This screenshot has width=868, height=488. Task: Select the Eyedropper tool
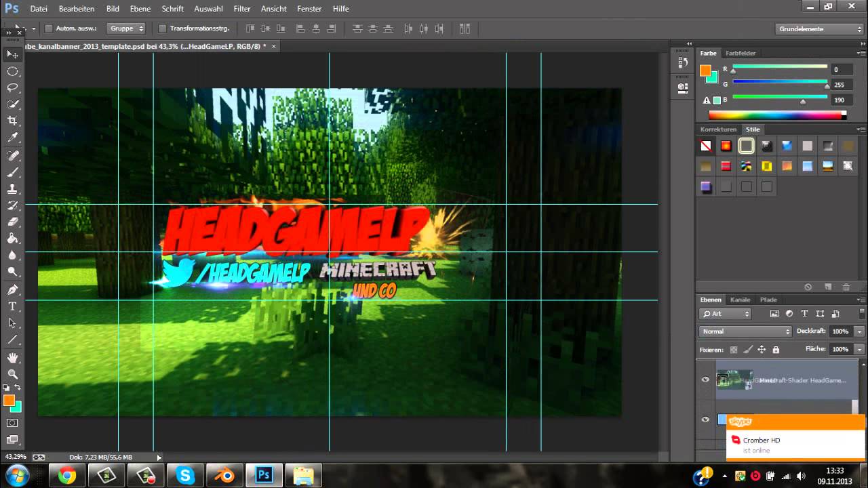12,138
